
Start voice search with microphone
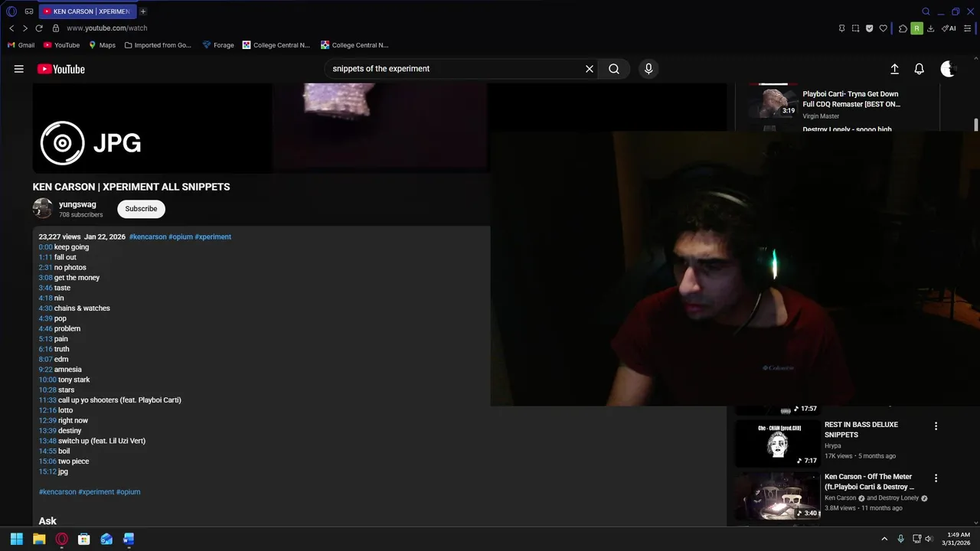coord(648,69)
